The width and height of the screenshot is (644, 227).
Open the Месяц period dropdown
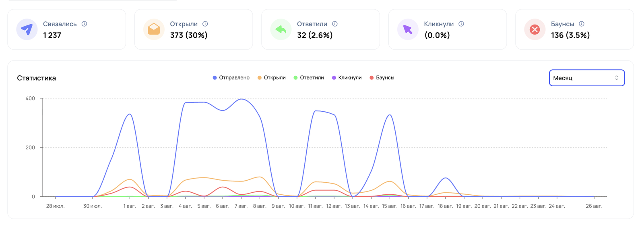point(586,78)
